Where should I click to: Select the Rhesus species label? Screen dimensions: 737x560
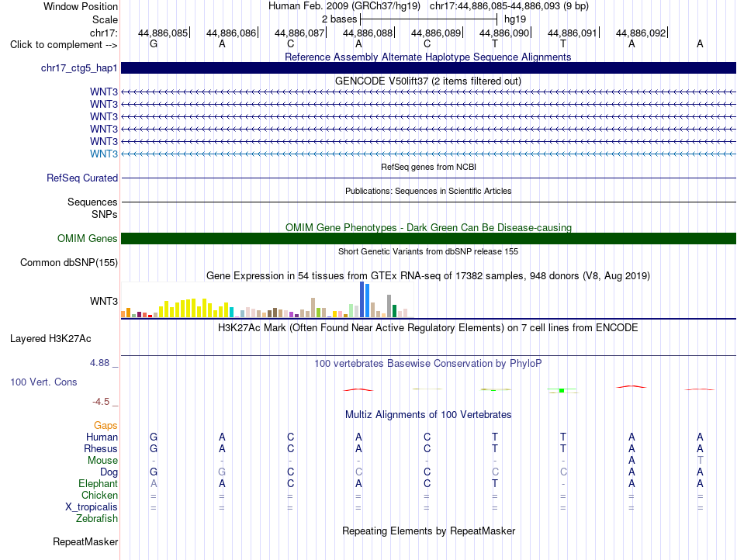101,448
